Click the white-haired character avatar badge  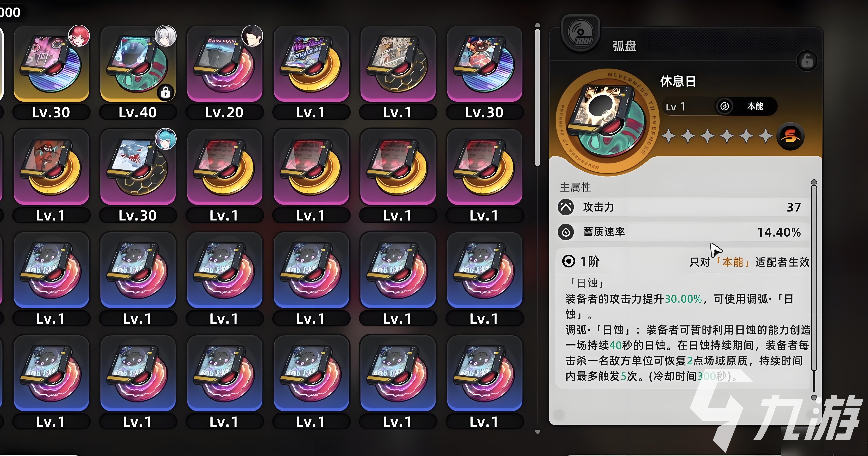pos(166,36)
